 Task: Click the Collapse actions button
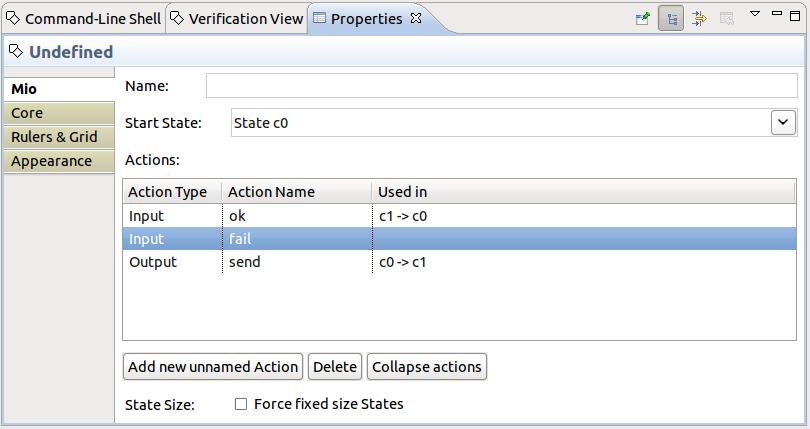pos(427,367)
